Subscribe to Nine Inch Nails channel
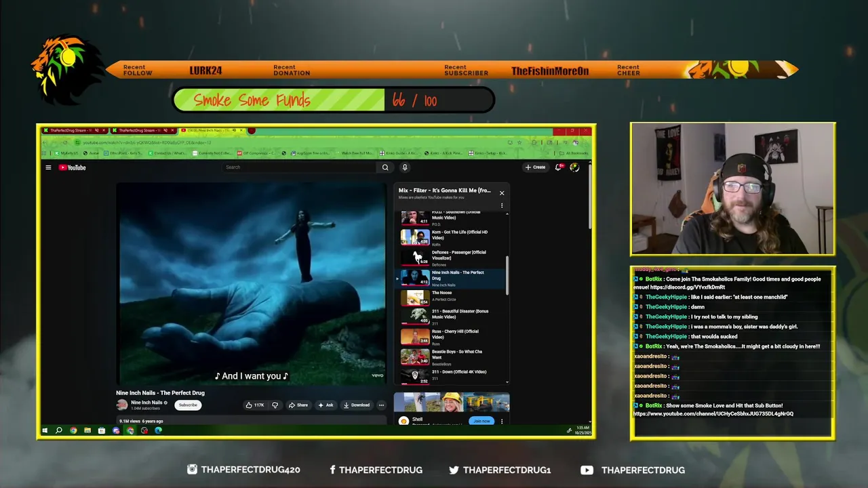Screen dimensions: 868x488 click(188, 405)
